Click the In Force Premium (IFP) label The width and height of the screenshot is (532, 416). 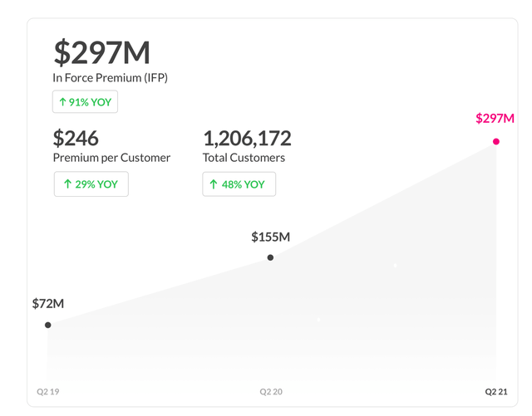111,78
